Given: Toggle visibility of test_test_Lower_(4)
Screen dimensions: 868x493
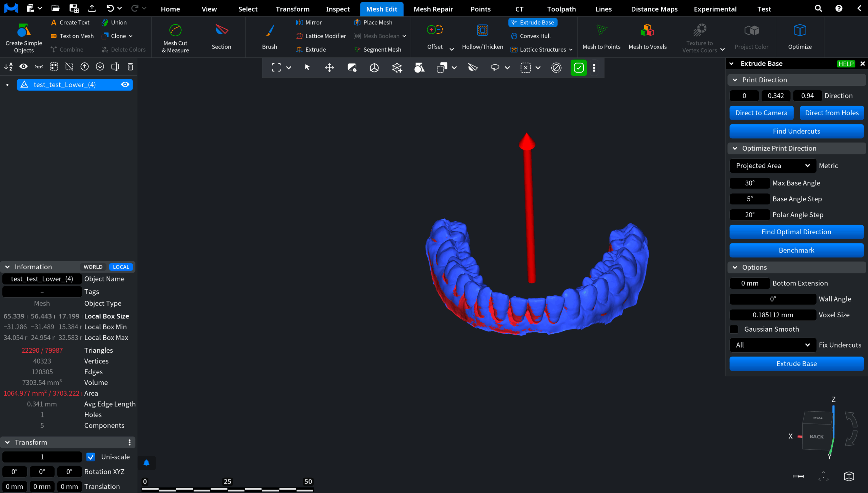Looking at the screenshot, I should (125, 84).
